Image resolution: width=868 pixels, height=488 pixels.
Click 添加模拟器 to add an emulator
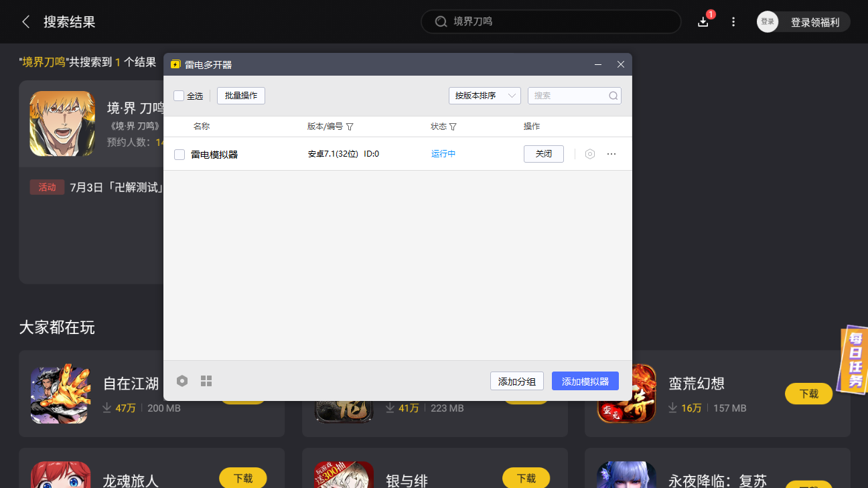(x=585, y=380)
